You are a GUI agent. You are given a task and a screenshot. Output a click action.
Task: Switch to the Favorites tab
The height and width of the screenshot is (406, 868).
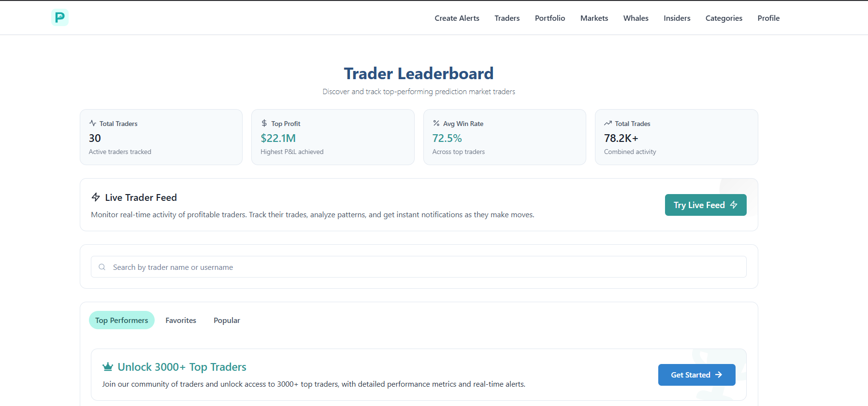181,321
